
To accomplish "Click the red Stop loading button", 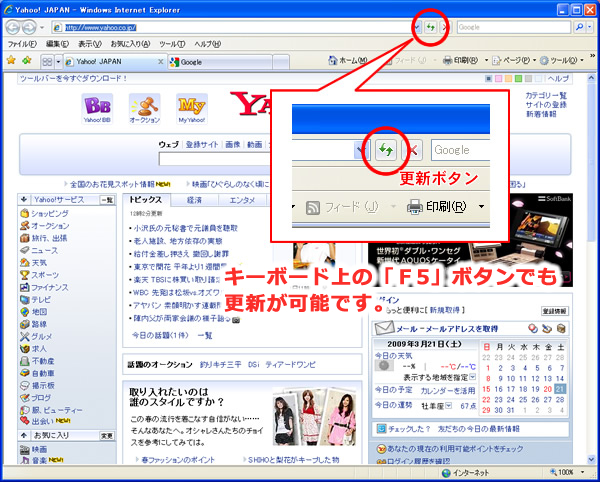I will [x=445, y=27].
